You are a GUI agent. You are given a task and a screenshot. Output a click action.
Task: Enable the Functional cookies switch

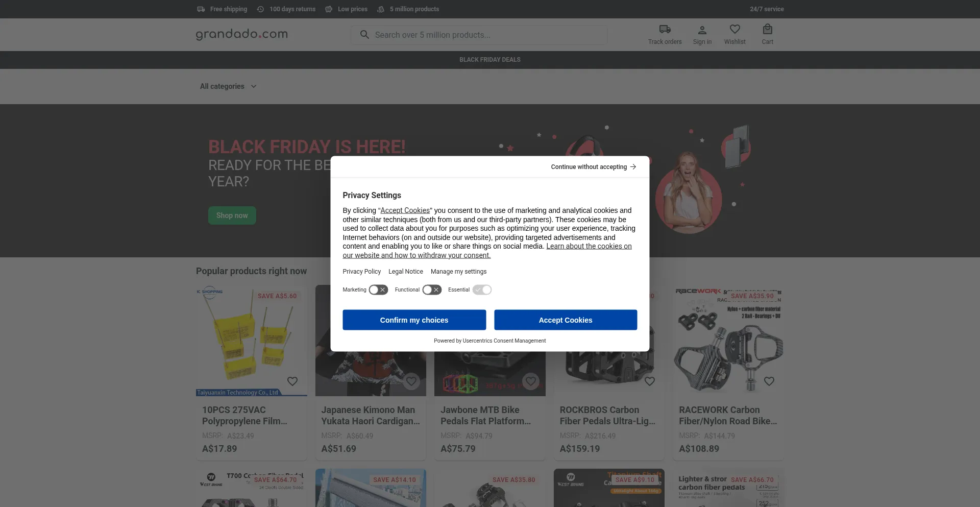432,290
